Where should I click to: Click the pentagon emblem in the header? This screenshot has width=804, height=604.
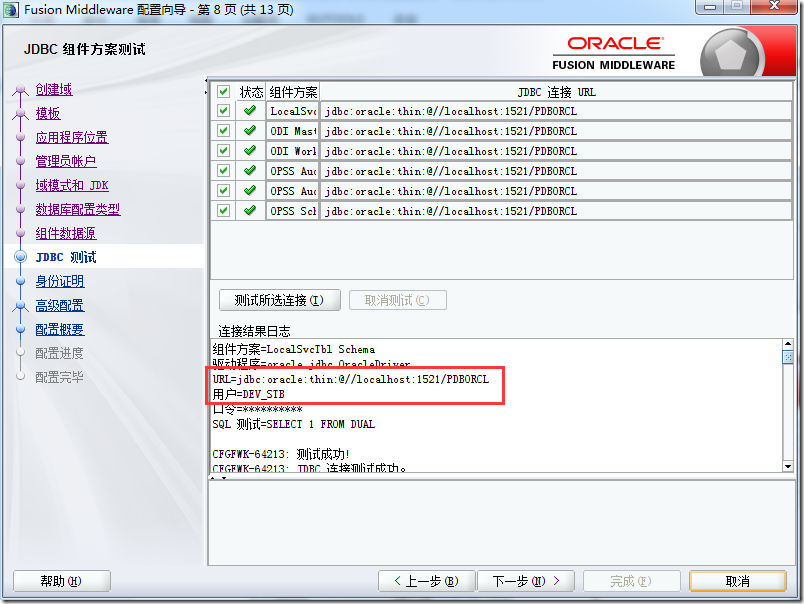tap(730, 54)
